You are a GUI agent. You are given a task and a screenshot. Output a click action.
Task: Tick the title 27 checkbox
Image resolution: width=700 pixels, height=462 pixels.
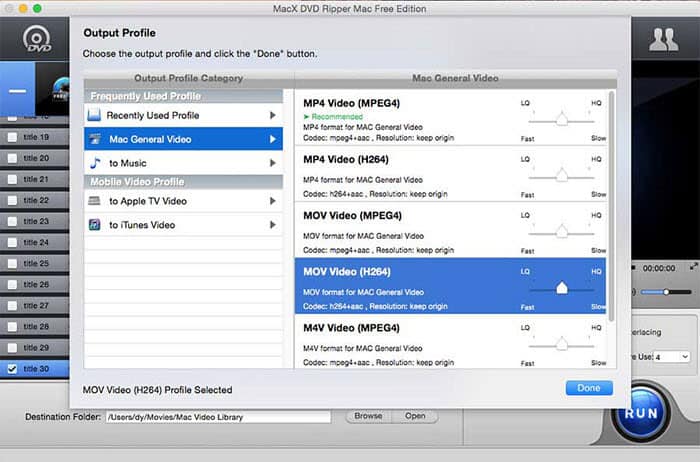(12, 305)
